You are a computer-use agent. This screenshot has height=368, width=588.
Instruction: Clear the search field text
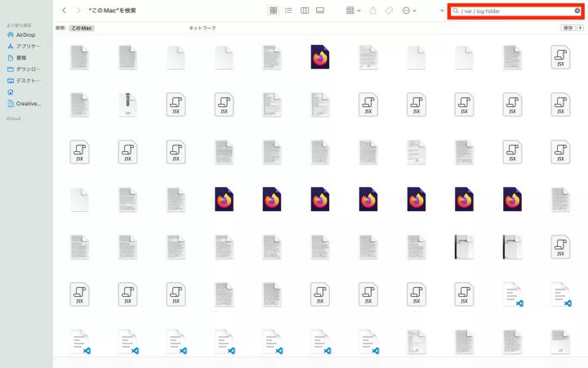pos(577,11)
